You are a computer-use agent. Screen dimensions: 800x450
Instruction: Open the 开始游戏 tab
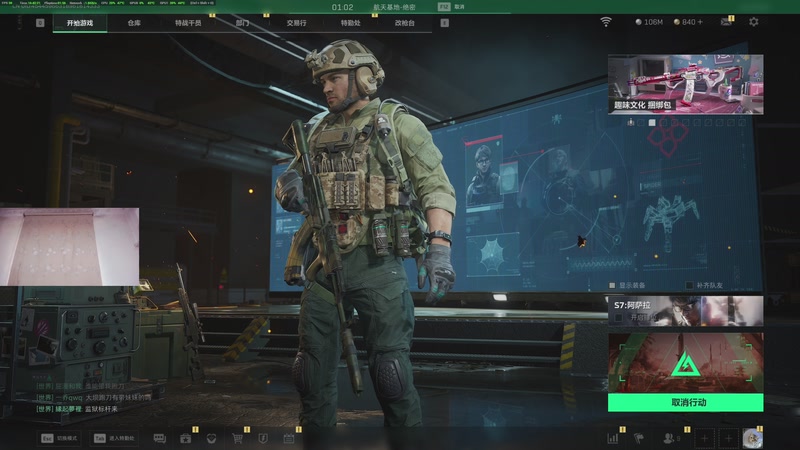click(x=80, y=23)
